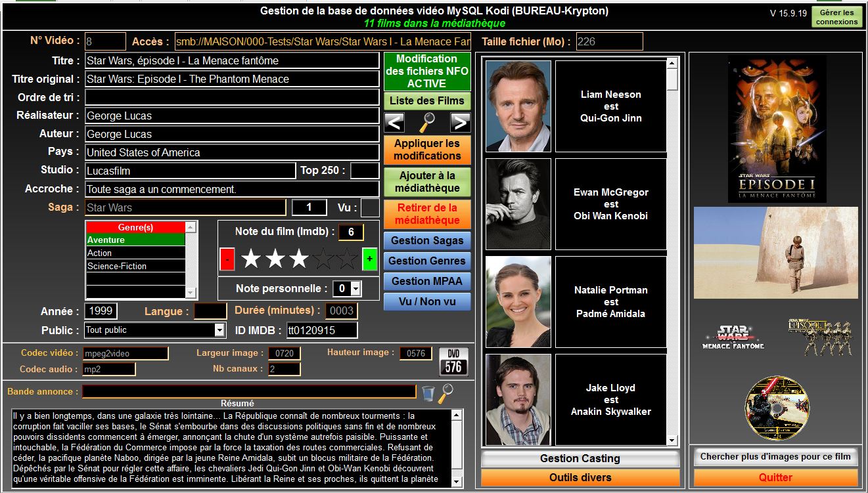The height and width of the screenshot is (493, 868).
Task: Open the Public rating dropdown
Action: pyautogui.click(x=219, y=330)
